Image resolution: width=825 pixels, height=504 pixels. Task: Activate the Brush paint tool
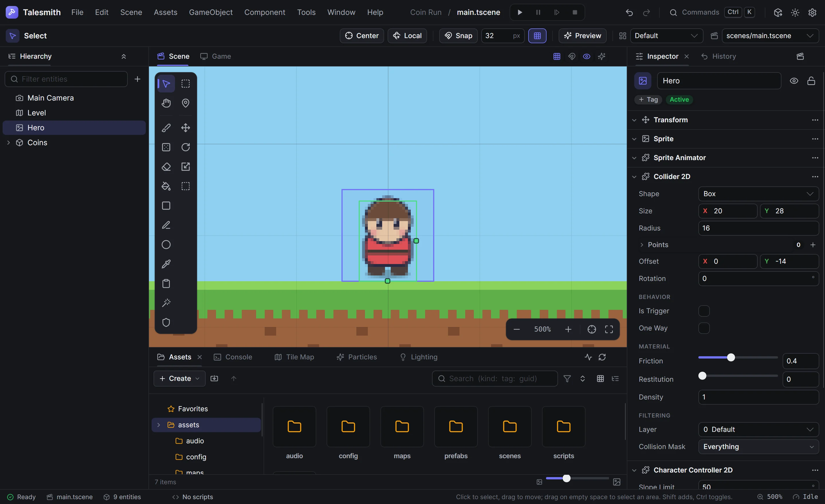[166, 128]
